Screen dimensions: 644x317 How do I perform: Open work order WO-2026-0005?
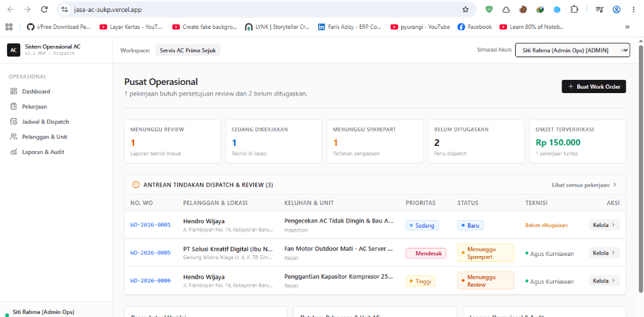pyautogui.click(x=150, y=253)
